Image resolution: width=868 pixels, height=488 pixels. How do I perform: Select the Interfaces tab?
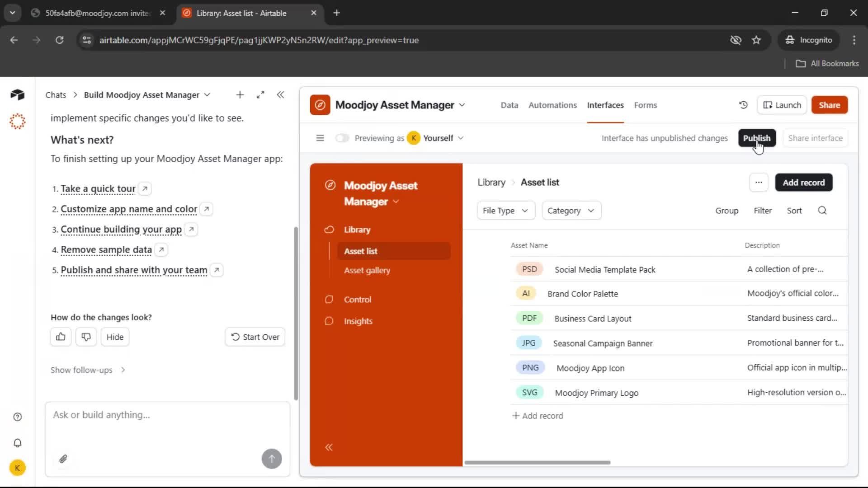(605, 105)
